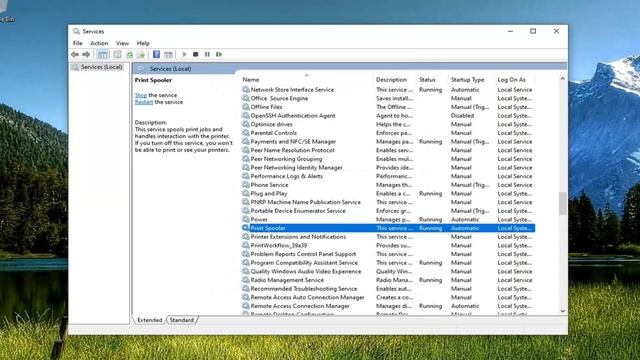Select Services (Local) in the console tree

(x=98, y=67)
